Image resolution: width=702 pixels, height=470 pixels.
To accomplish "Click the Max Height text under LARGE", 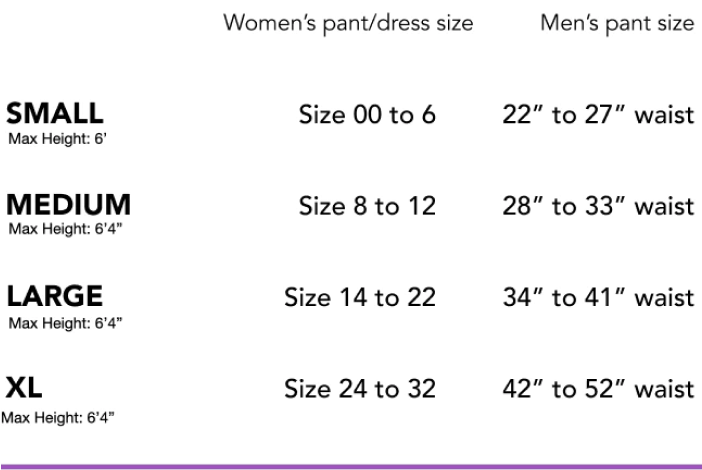I will click(x=65, y=323).
